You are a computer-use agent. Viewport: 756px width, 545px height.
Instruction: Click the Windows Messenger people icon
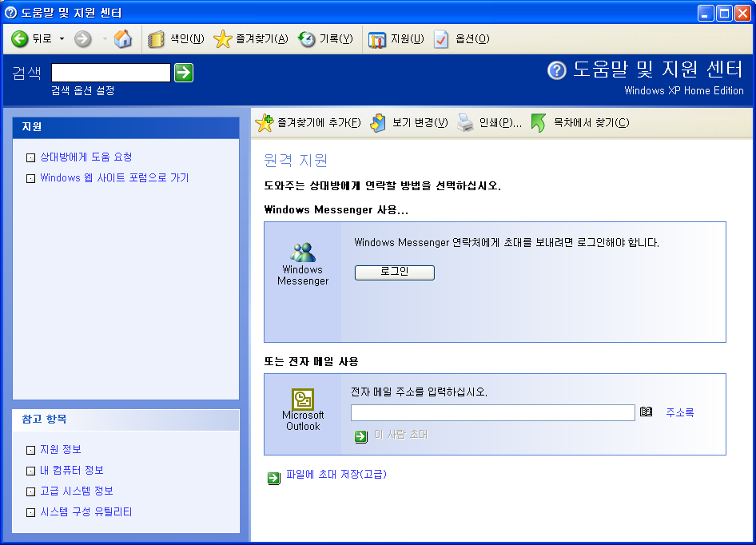[303, 252]
